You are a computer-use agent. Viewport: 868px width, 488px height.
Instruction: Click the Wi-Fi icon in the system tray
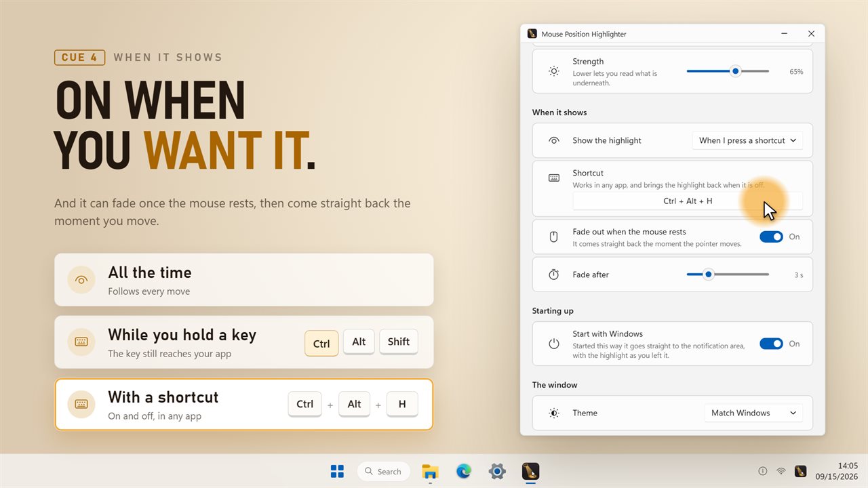coord(781,471)
